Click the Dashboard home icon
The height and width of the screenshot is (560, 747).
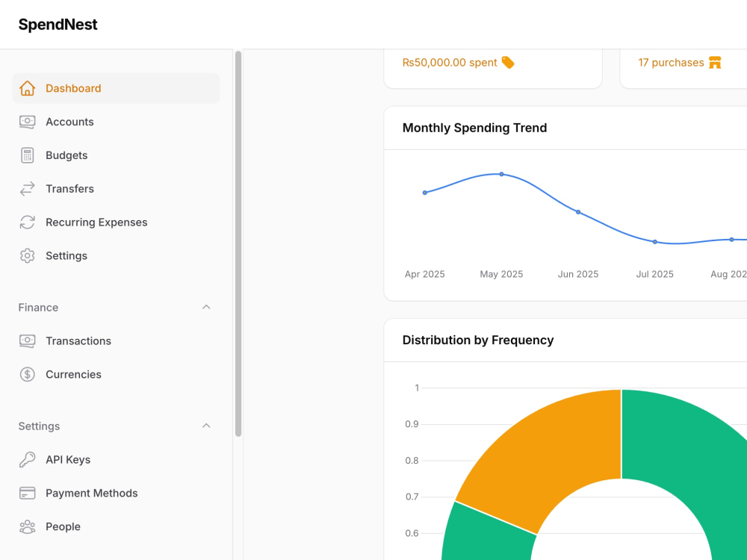pos(27,88)
